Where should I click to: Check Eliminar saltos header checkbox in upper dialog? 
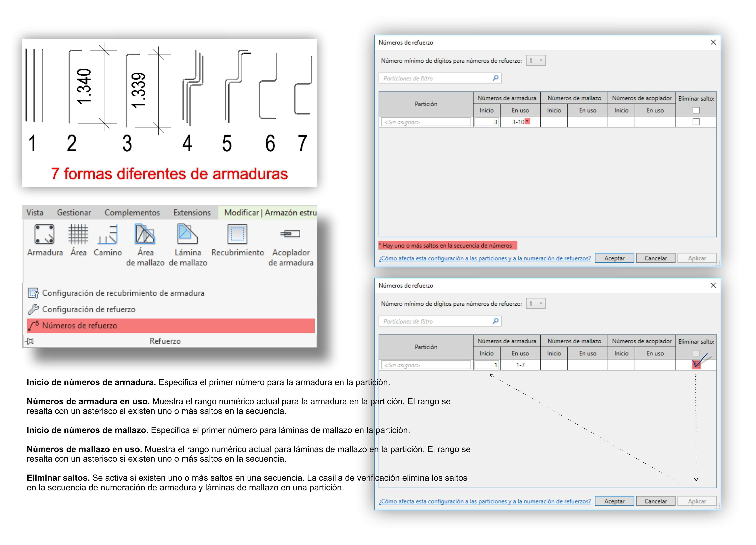(696, 110)
